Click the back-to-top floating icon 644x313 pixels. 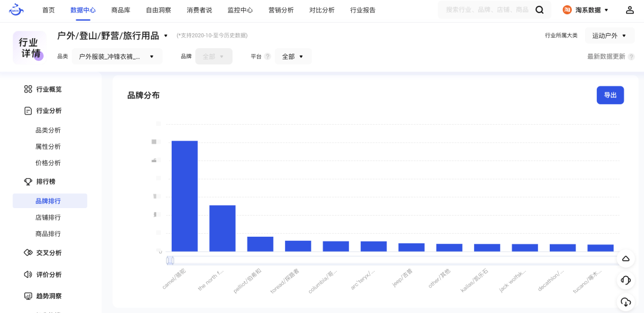626,258
